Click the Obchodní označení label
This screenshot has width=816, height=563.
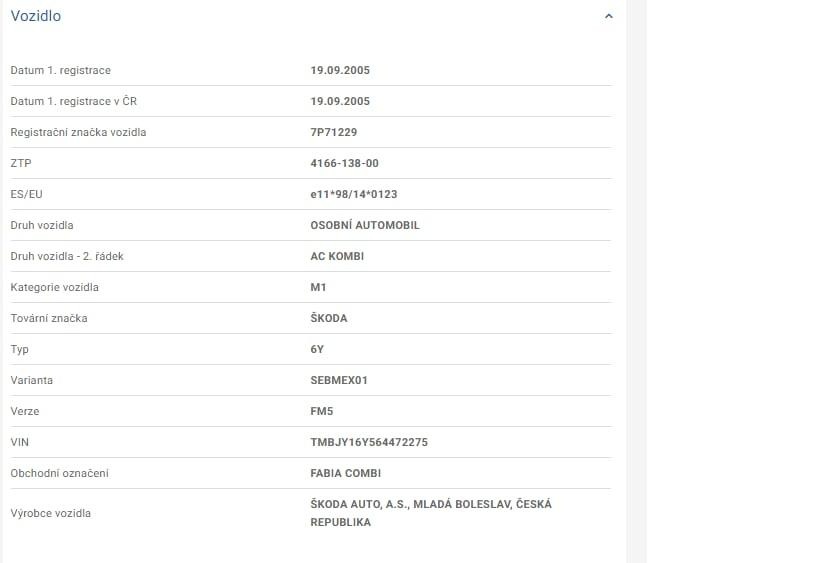[59, 473]
